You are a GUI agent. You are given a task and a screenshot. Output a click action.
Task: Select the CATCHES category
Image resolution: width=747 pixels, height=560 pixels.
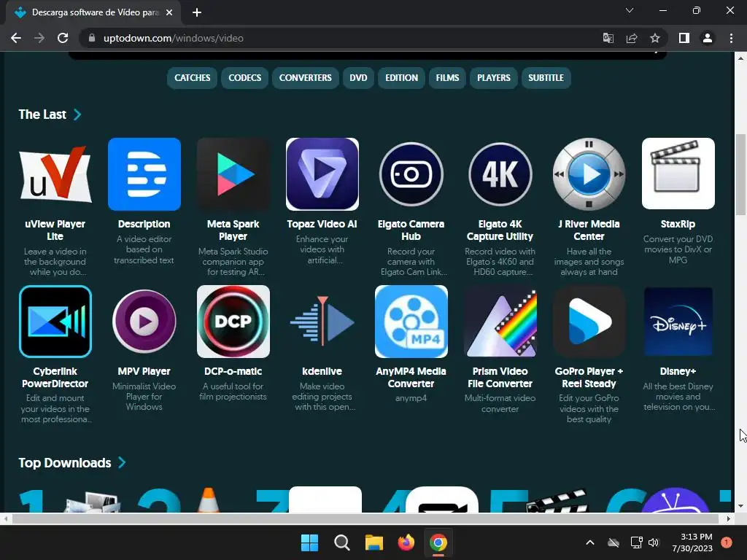point(193,77)
